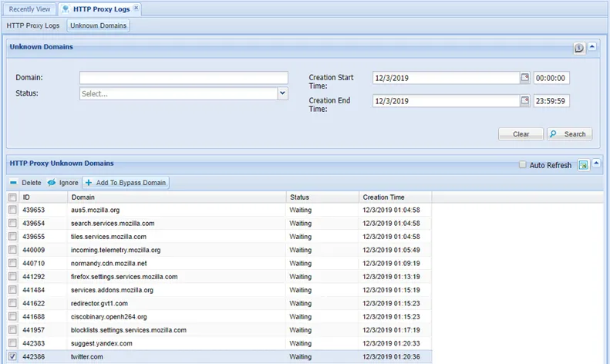Click creation time 12/3/2019 01:09:19
The width and height of the screenshot is (610, 364).
pyautogui.click(x=391, y=263)
